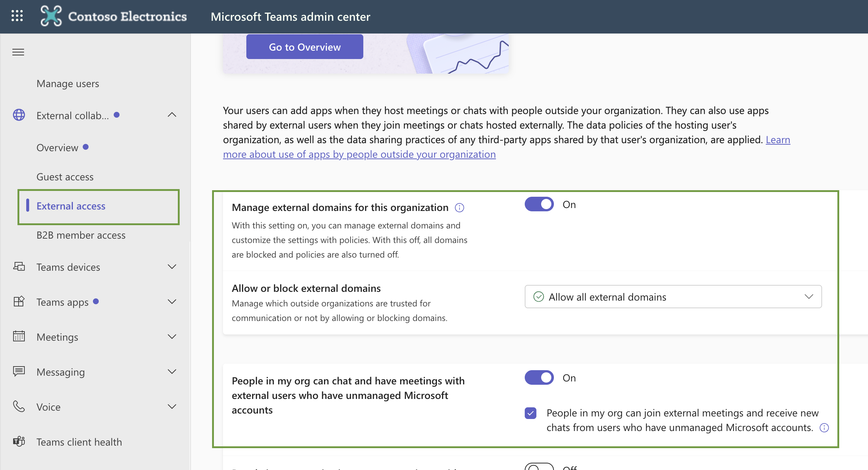Click the Contoso Electronics drone logo

(x=51, y=16)
